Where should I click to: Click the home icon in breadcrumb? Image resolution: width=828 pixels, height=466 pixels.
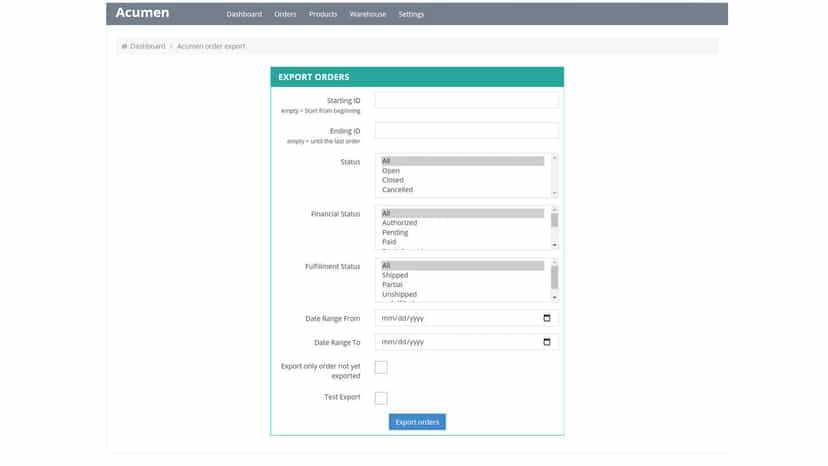click(124, 46)
